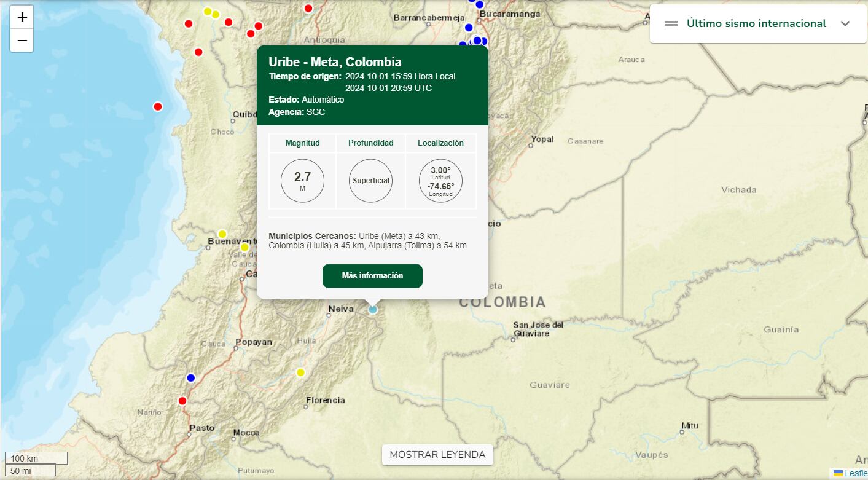Zoom in on the map

click(22, 17)
